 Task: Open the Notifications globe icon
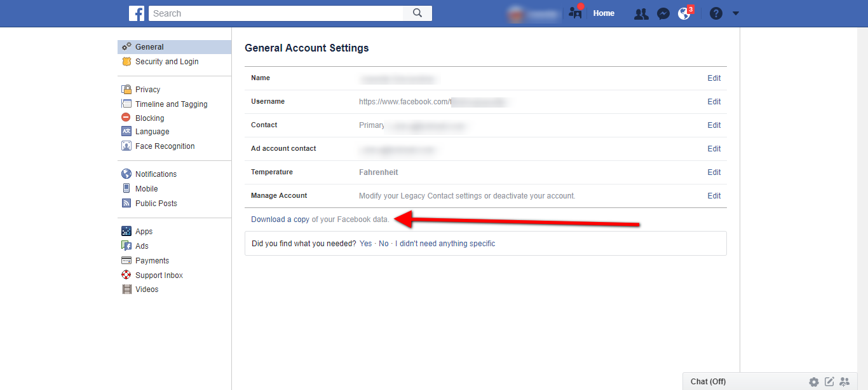click(684, 13)
